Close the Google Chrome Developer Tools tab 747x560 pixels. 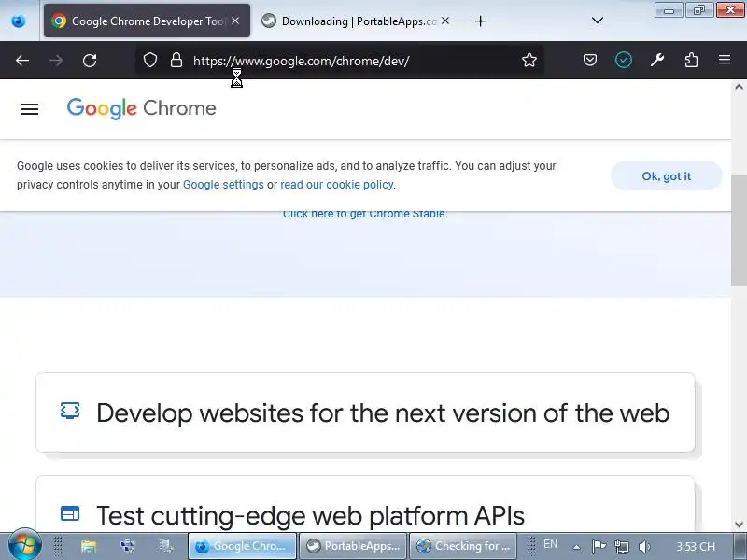[x=235, y=21]
